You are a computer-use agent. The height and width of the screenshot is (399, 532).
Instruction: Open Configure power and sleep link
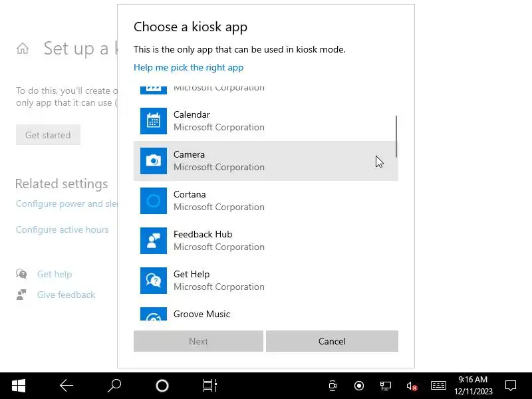[66, 203]
